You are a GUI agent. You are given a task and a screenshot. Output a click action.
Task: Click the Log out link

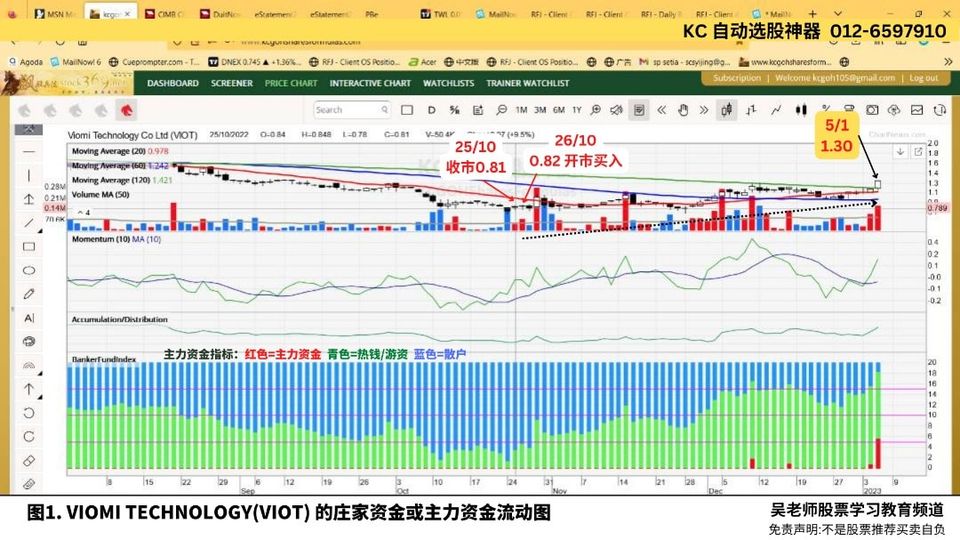[923, 78]
